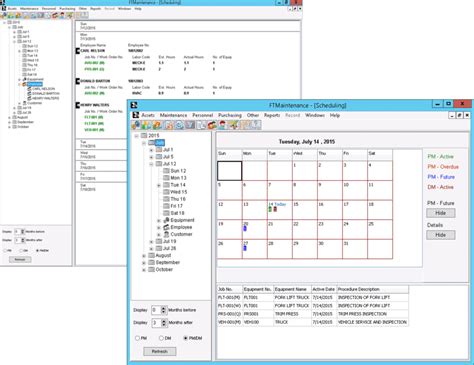Open the Personnel menu in front window

point(202,115)
